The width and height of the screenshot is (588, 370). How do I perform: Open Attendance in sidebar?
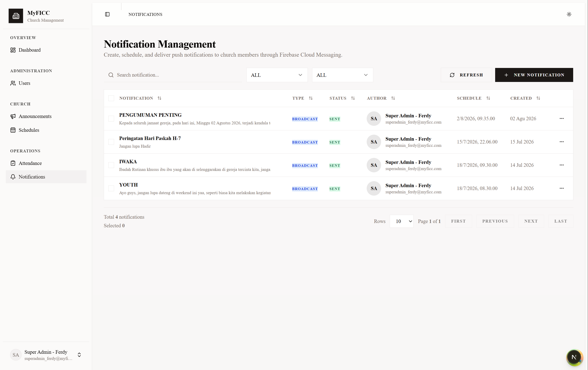(46, 163)
